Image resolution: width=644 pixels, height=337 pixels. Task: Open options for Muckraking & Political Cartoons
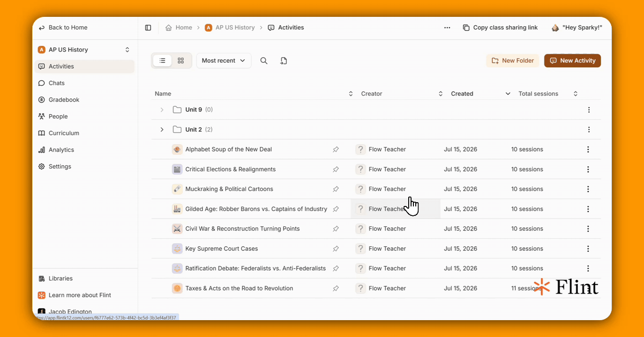pyautogui.click(x=588, y=189)
